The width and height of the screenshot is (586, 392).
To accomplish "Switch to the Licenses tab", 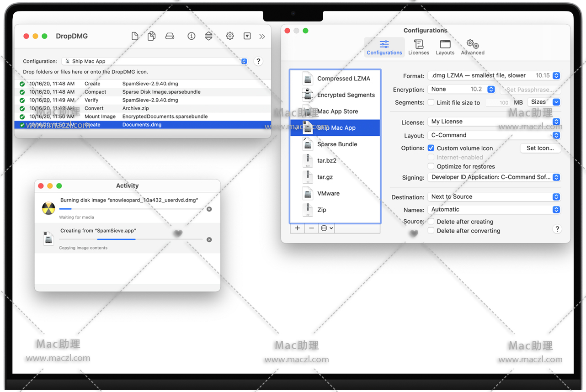I will click(418, 47).
